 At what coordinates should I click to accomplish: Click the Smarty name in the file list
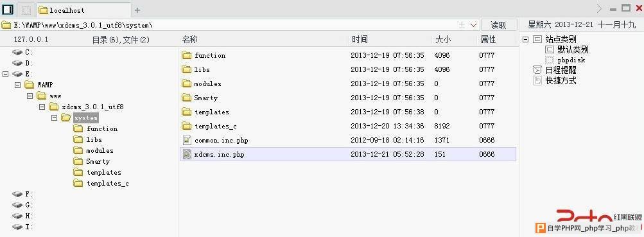(205, 98)
